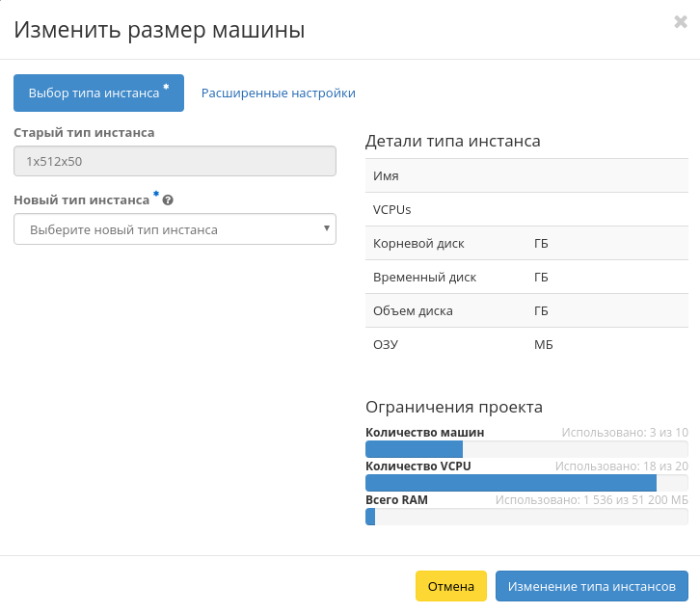Viewport: 700px width, 613px height.
Task: Click the Количество VCPU usage bar
Action: (526, 483)
